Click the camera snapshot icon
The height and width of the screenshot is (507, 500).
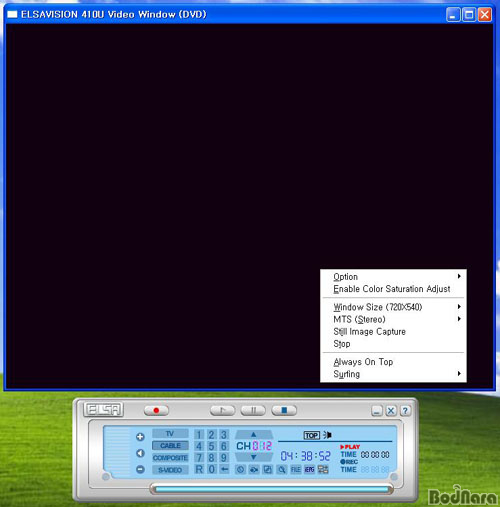pyautogui.click(x=254, y=470)
